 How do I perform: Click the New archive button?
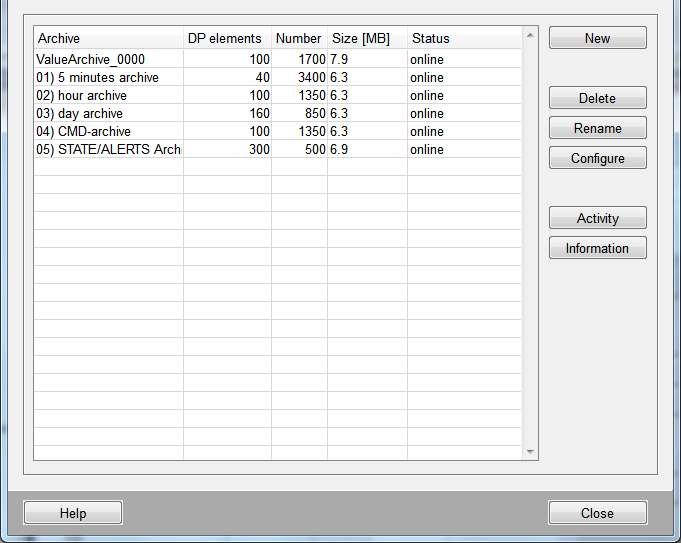(x=597, y=38)
